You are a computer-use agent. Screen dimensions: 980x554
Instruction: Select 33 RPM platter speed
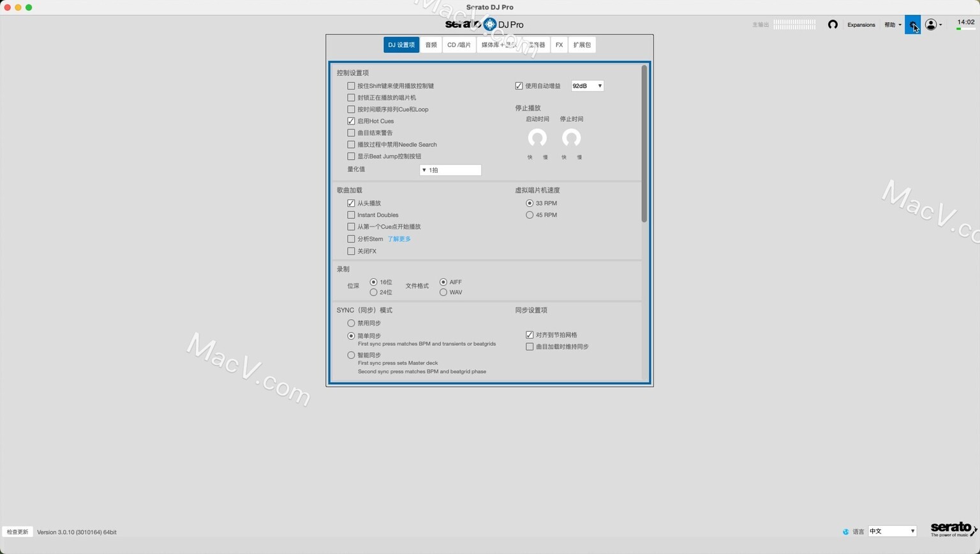point(530,203)
